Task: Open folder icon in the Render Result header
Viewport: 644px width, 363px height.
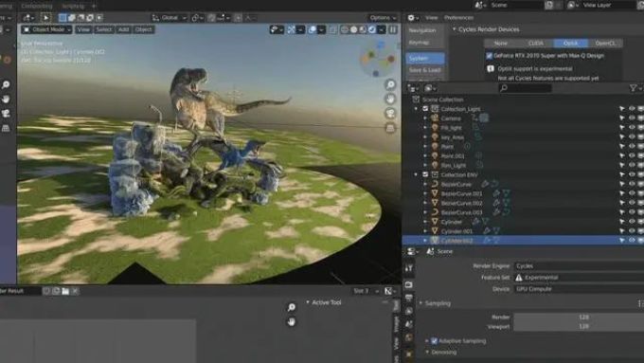Action: [x=65, y=291]
